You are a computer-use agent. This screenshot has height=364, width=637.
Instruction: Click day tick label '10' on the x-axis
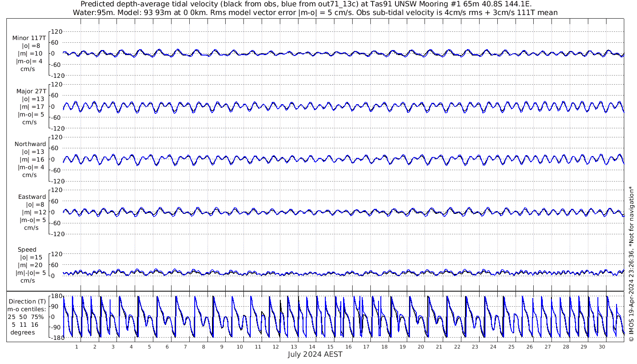(239, 347)
